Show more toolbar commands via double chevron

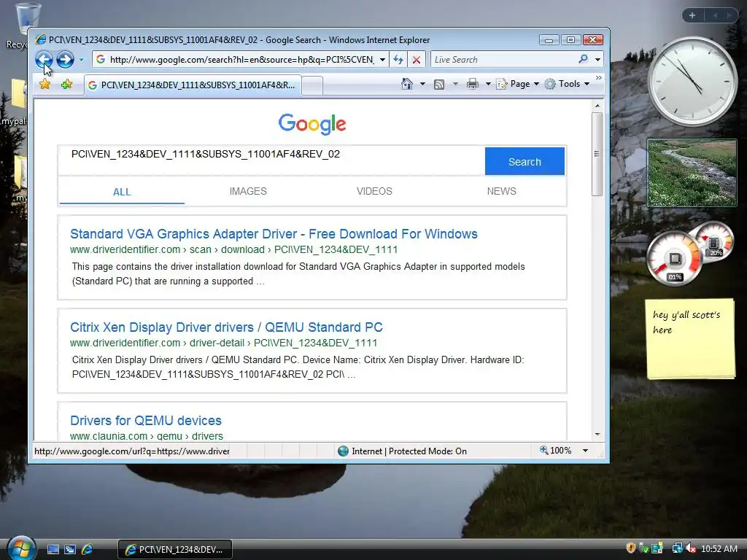coord(599,77)
